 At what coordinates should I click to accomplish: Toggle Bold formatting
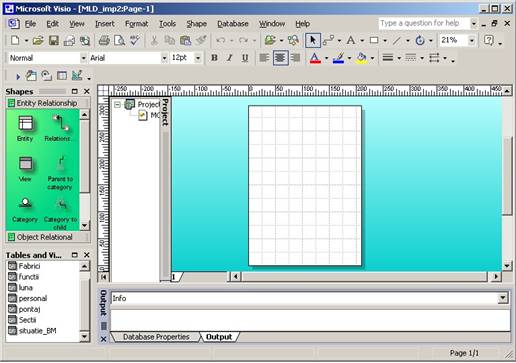[x=214, y=58]
